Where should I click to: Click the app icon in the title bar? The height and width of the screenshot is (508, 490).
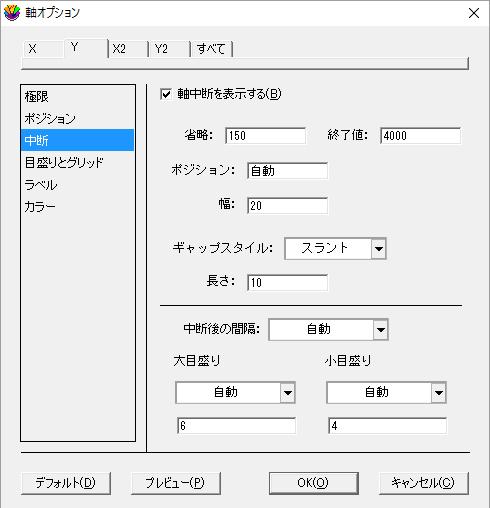tap(12, 13)
